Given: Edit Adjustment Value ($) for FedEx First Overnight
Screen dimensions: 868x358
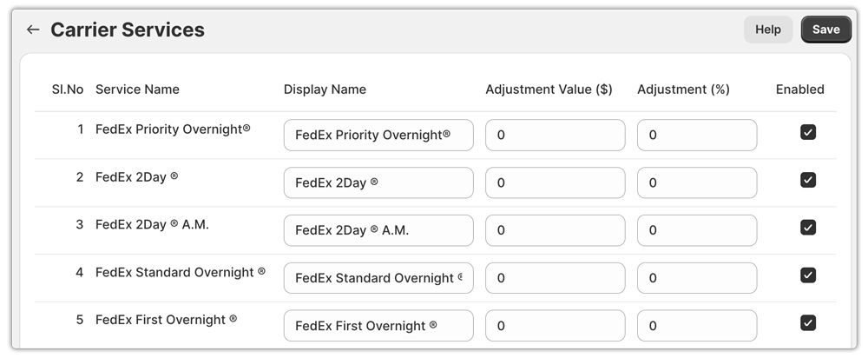Looking at the screenshot, I should coord(556,325).
